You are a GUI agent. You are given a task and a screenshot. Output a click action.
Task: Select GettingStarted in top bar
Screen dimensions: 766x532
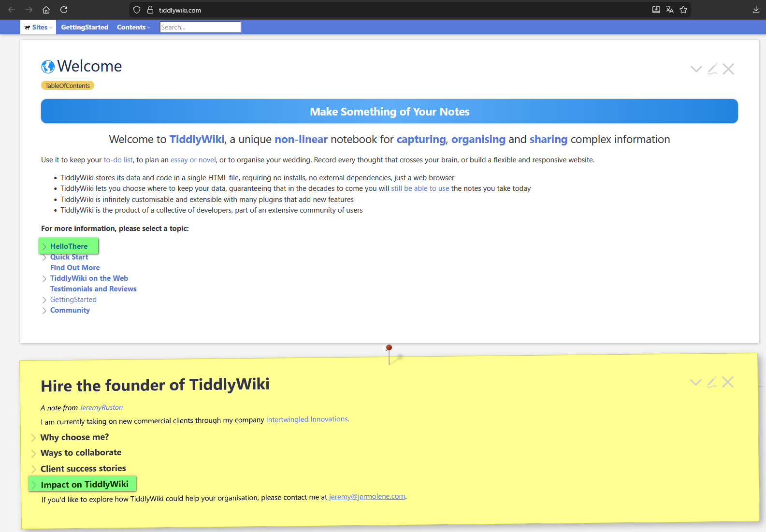coord(85,27)
